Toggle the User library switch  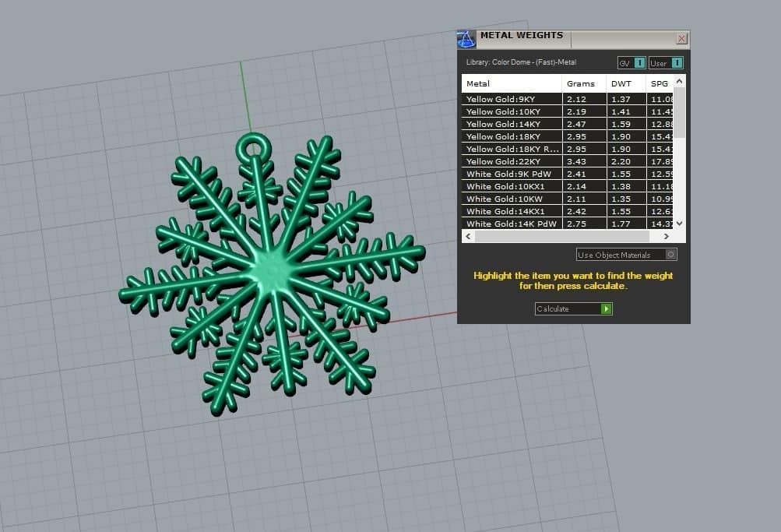666,63
